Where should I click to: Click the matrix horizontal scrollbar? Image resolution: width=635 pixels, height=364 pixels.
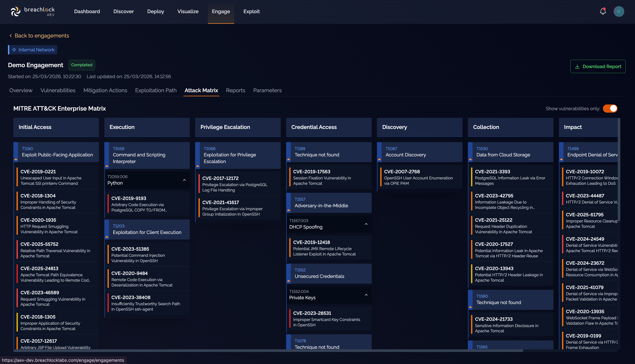tap(268, 350)
